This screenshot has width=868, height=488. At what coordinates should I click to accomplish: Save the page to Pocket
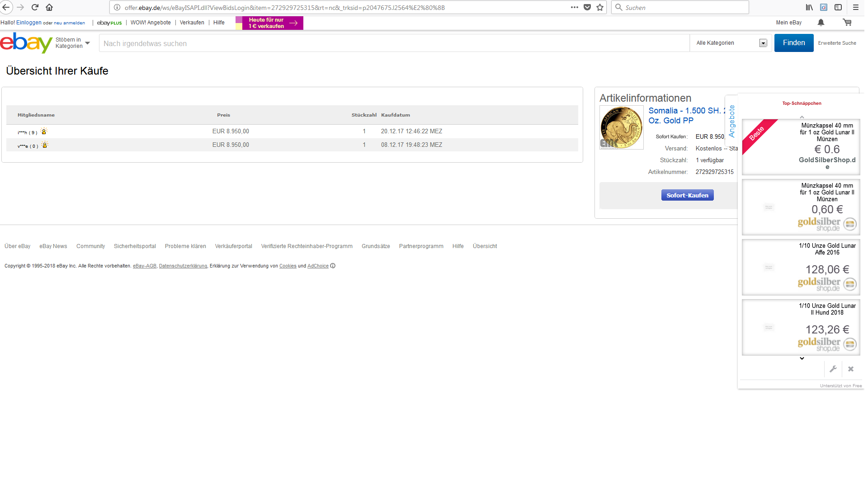tap(587, 7)
